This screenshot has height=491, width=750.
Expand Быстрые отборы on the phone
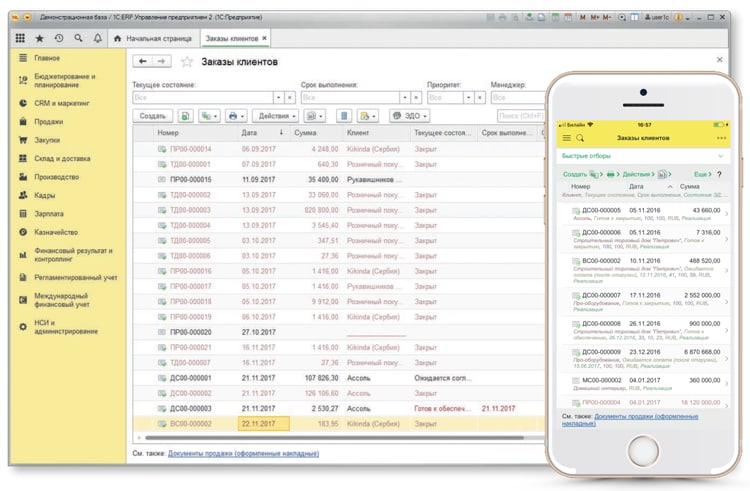click(x=642, y=156)
